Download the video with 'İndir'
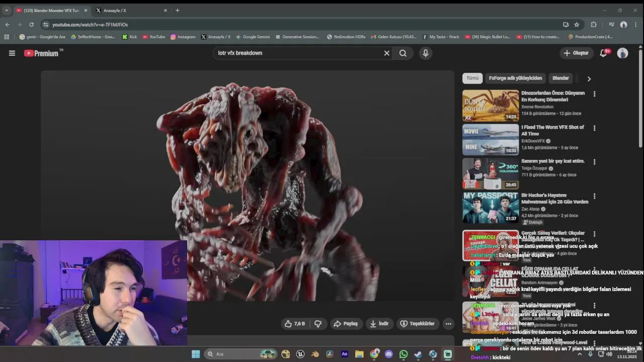This screenshot has width=644, height=362. point(379,324)
